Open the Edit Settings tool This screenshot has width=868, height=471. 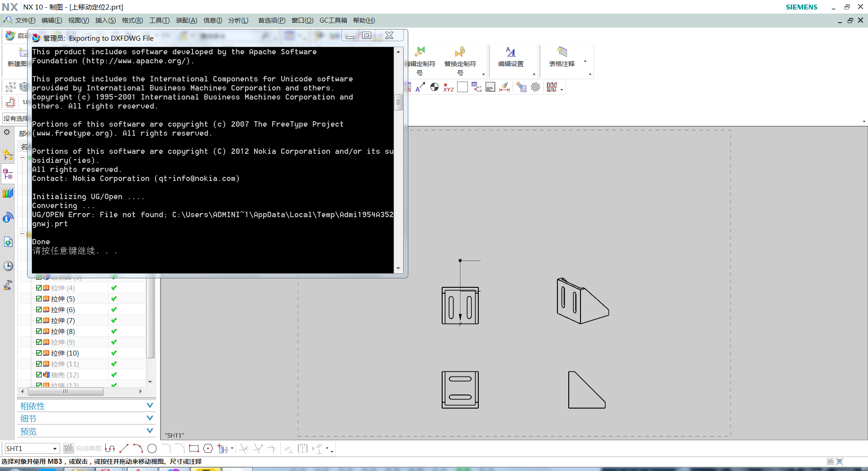point(511,57)
